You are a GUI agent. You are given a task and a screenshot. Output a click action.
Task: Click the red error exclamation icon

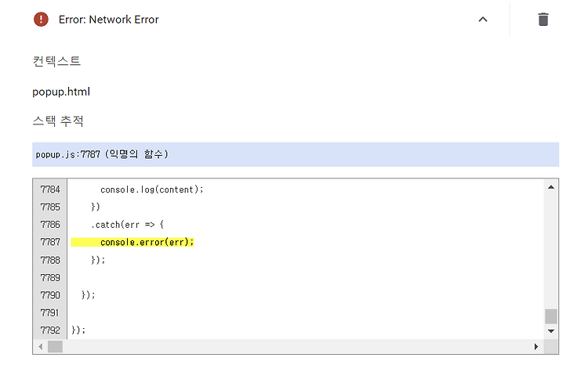tap(41, 19)
